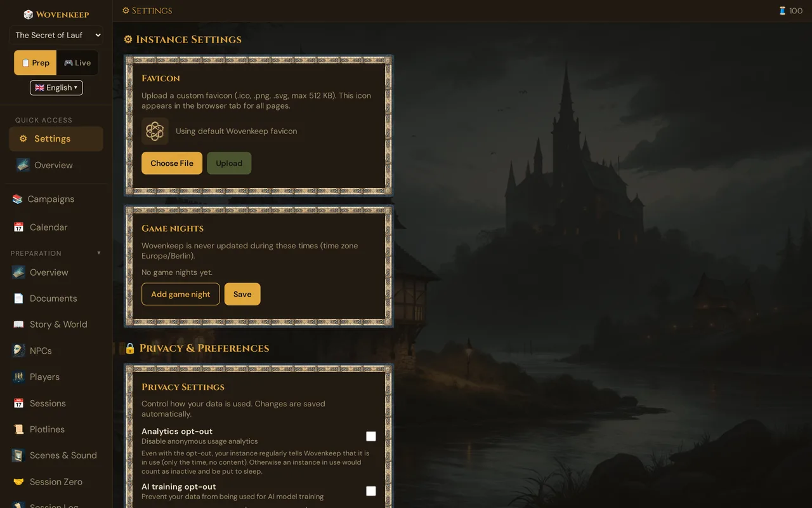812x508 pixels.
Task: Click the Settings breadcrumb in top bar
Action: point(147,11)
